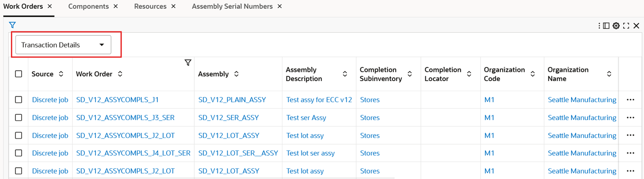Screen dimensions: 644x179
Task: Sort by Work Order column arrows
Action: coord(120,74)
